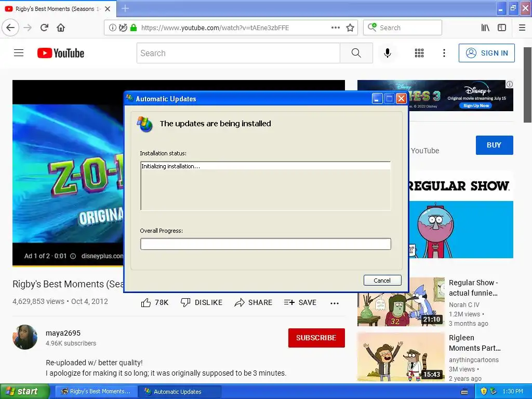532x399 pixels.
Task: Click the tracking protection shield icon
Action: click(123, 28)
